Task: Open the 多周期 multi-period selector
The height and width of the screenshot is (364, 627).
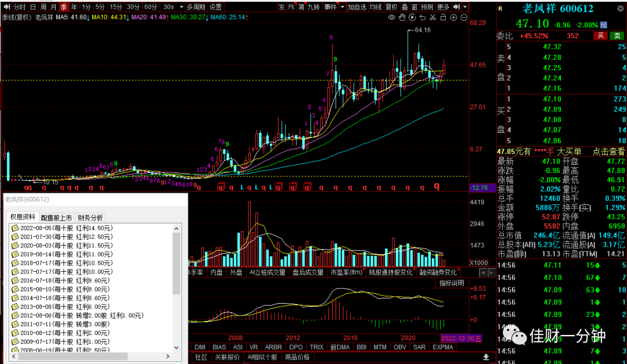Action: [x=196, y=7]
